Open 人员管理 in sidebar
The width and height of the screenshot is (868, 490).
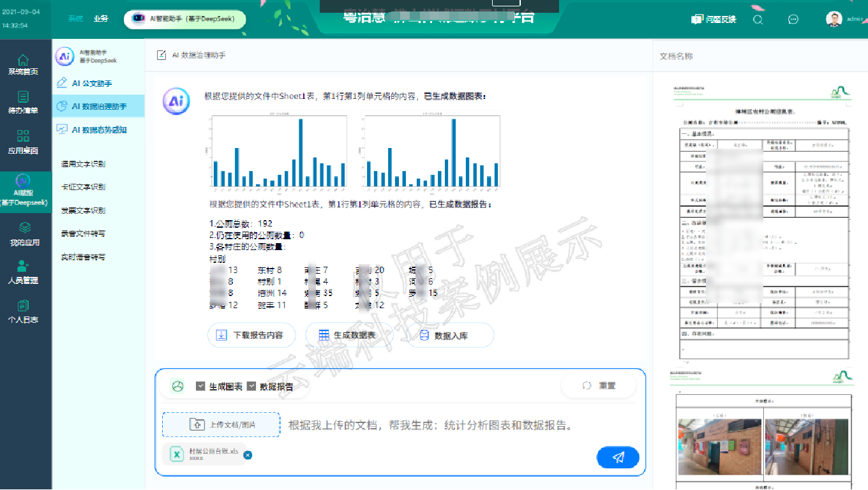click(x=23, y=271)
